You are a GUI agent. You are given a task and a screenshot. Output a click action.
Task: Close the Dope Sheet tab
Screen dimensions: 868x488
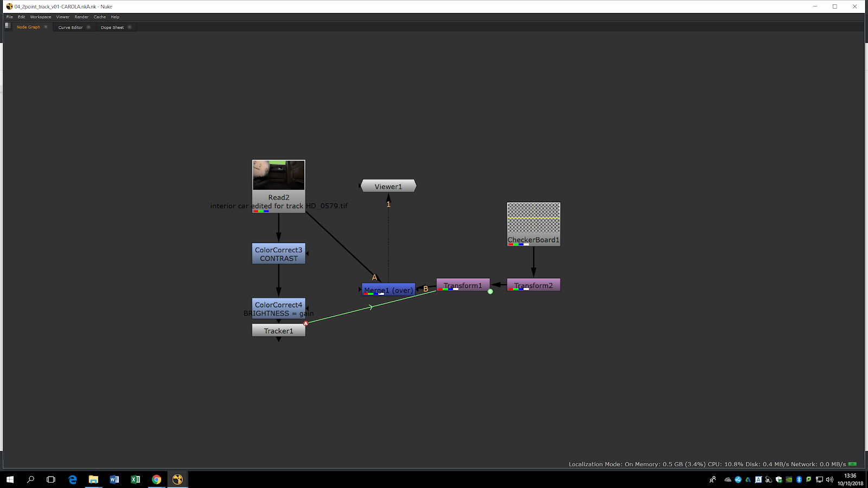coord(130,27)
